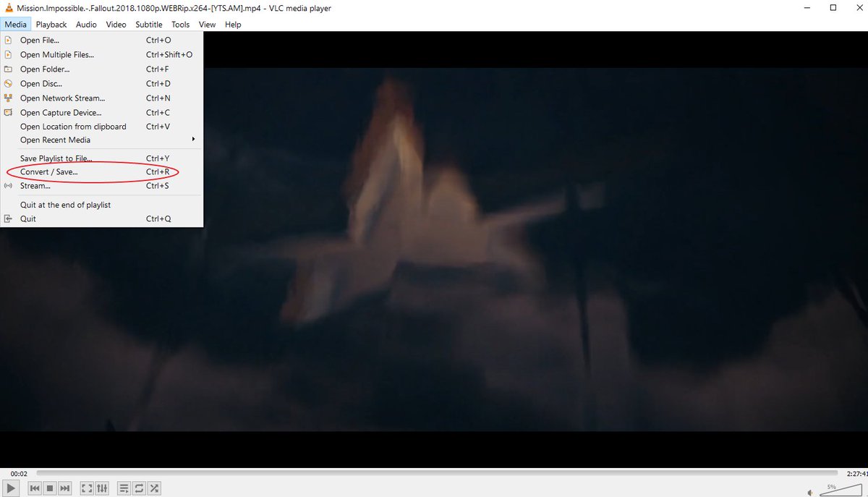
Task: Open the Video menu
Action: pyautogui.click(x=116, y=24)
